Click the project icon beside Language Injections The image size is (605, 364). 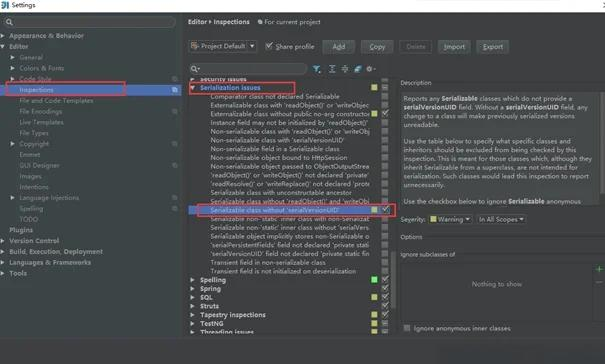[175, 198]
